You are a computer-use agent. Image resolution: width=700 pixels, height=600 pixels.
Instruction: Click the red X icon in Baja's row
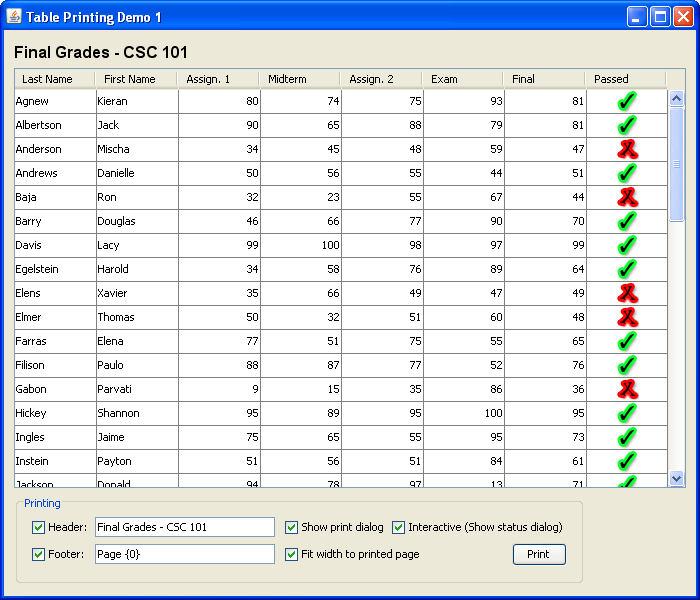(x=627, y=197)
